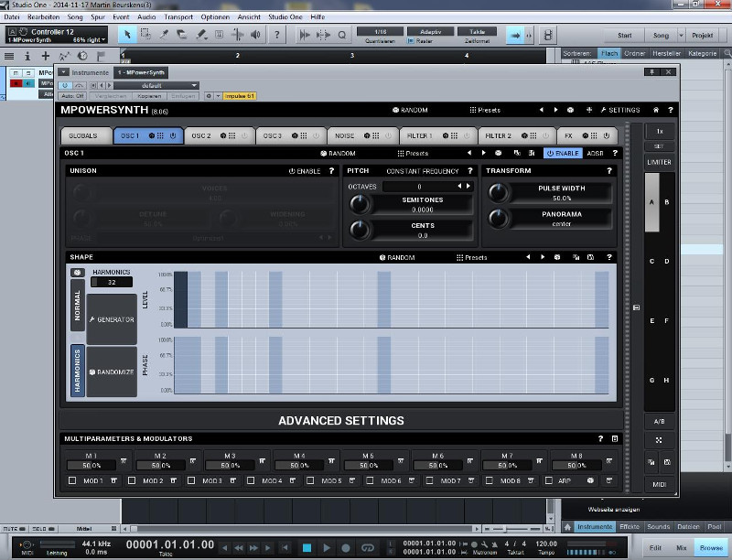Click the Kopieren button
The width and height of the screenshot is (732, 560).
coord(149,96)
